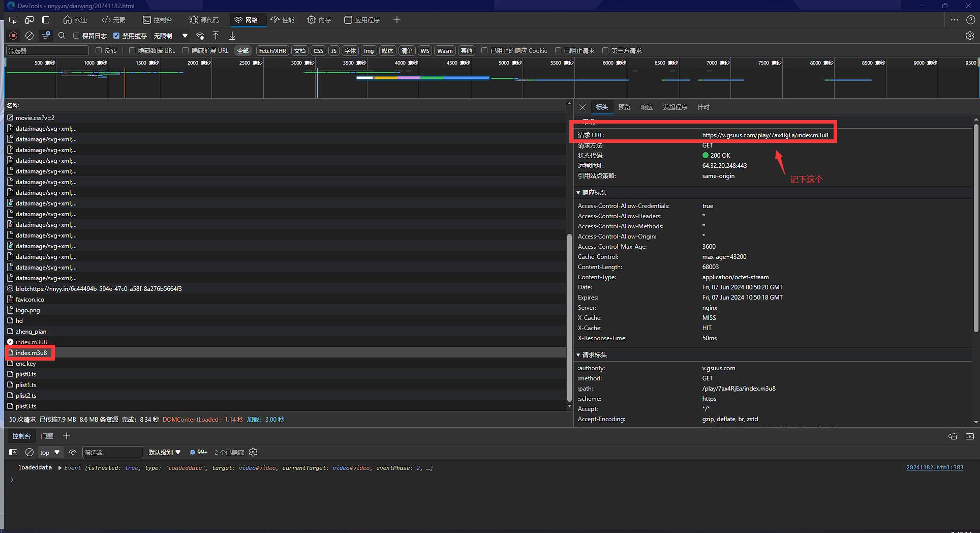This screenshot has height=533, width=980.
Task: Enable the 保留日志 checkbox
Action: (76, 36)
